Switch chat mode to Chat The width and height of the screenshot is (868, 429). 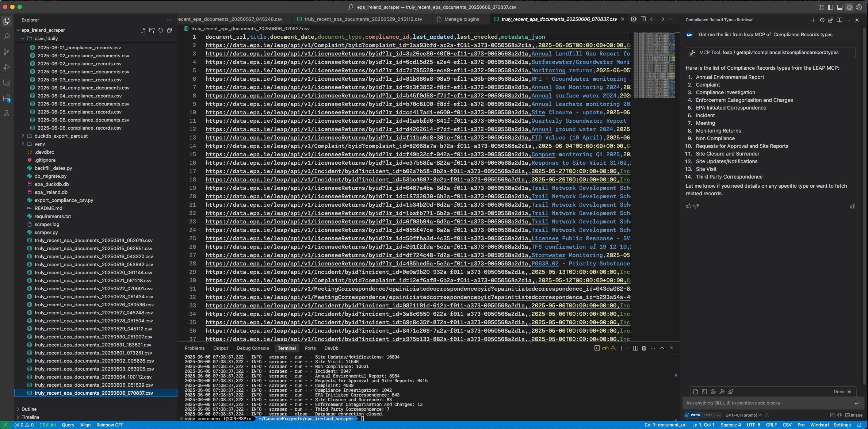tap(708, 415)
